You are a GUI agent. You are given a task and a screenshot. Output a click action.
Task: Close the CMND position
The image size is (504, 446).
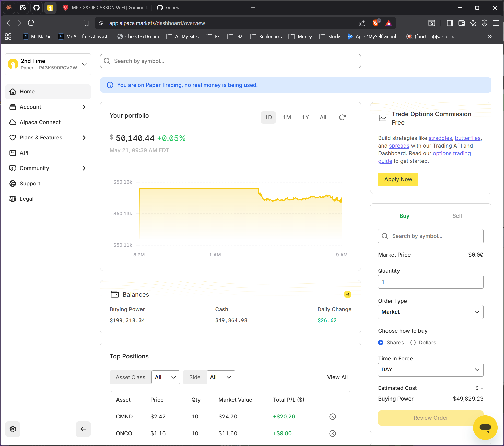332,417
